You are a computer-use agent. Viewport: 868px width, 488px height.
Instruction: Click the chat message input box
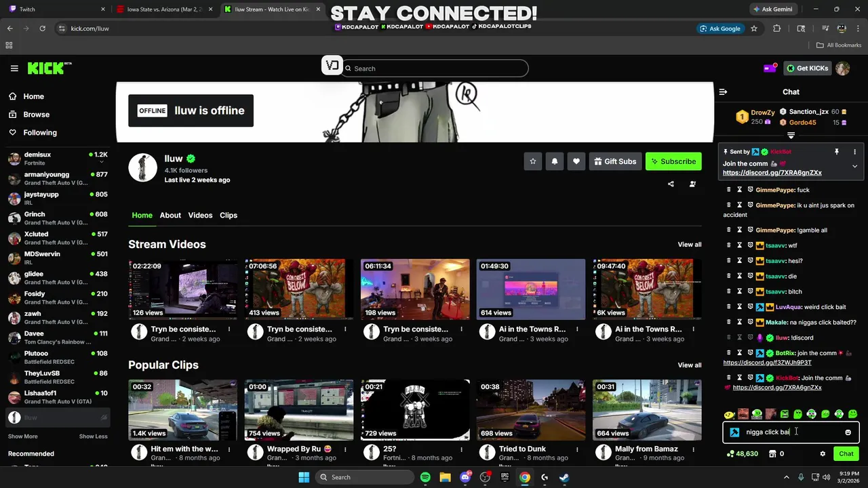point(791,432)
